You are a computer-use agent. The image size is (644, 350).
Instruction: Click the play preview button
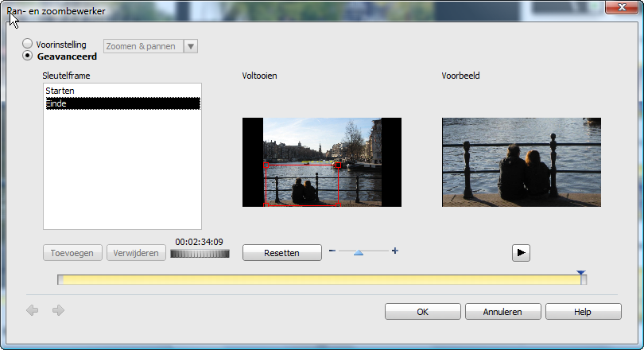(521, 252)
